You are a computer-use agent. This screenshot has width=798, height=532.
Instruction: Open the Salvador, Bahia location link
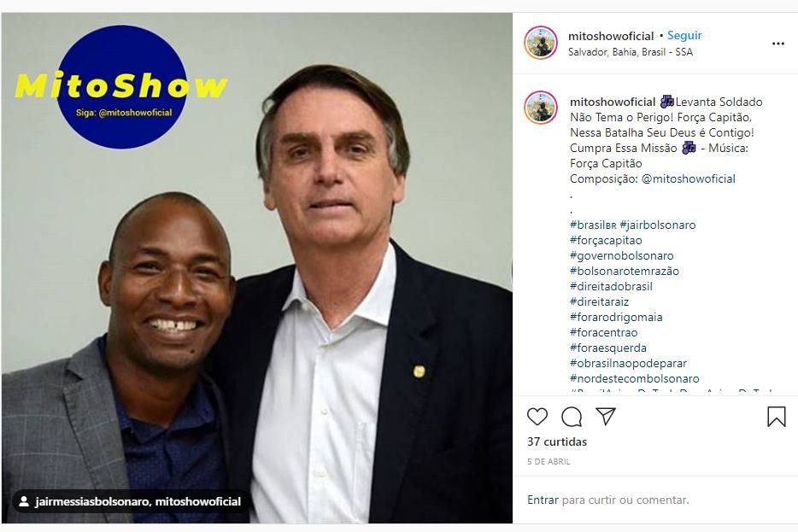[x=630, y=52]
